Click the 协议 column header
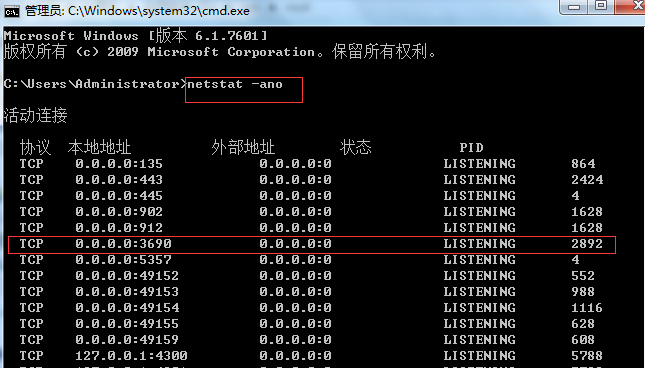The height and width of the screenshot is (368, 645). 35,147
